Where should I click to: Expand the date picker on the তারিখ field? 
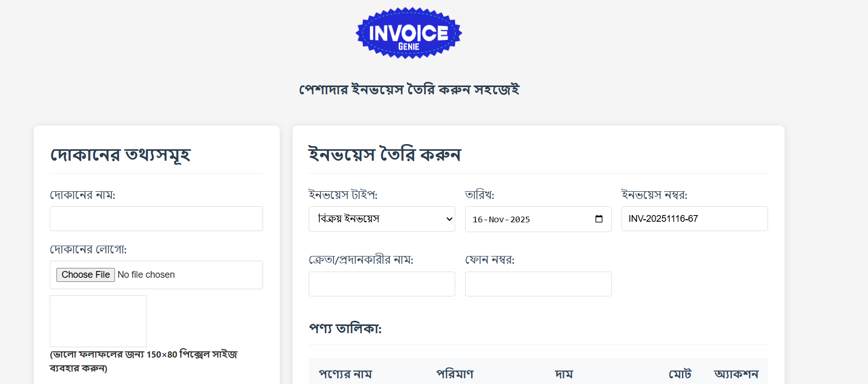[599, 219]
